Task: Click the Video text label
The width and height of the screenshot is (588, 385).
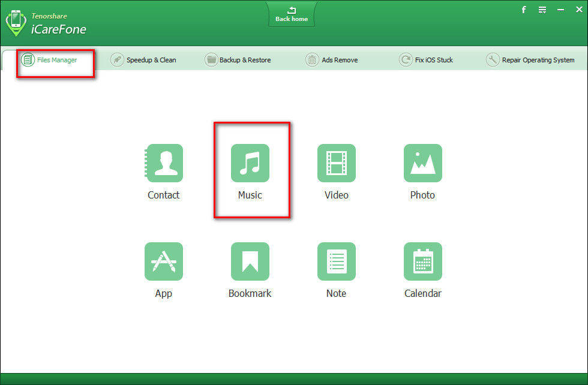Action: pyautogui.click(x=337, y=195)
